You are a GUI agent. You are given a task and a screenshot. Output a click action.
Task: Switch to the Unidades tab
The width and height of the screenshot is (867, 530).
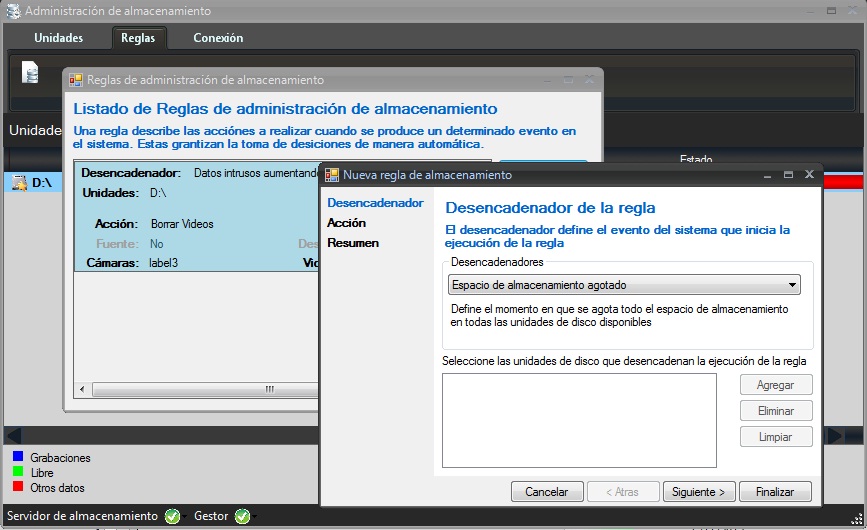(58, 38)
